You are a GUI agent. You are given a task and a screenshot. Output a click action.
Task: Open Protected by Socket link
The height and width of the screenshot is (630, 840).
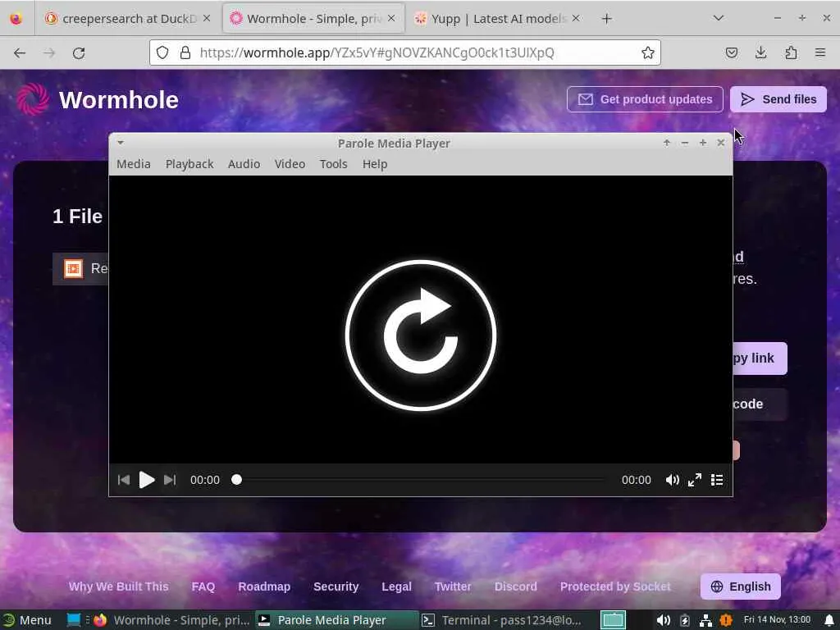(615, 587)
